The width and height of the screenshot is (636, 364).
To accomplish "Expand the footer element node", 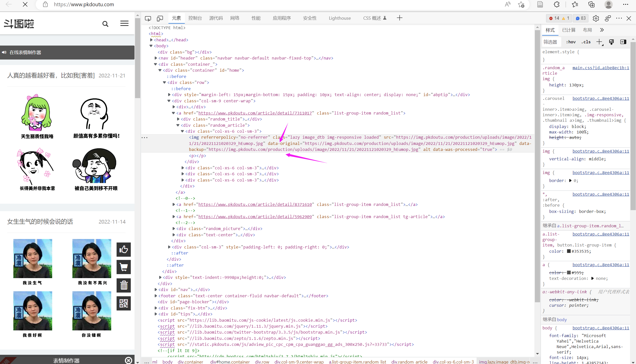I will [x=156, y=296].
